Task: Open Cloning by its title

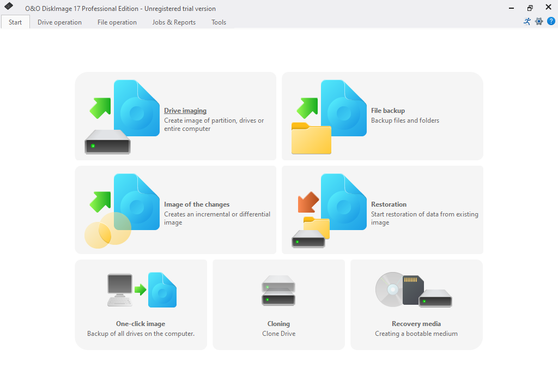Action: (278, 324)
